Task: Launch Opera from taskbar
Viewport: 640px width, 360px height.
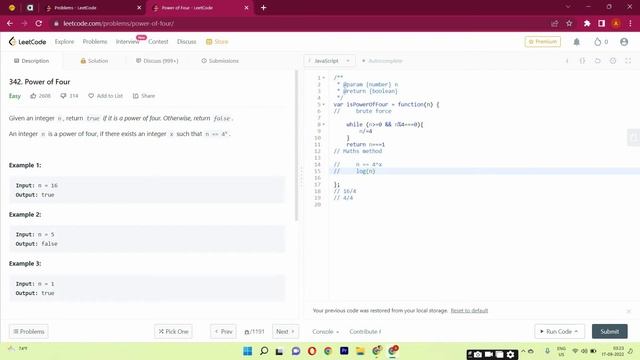Action: (312, 351)
